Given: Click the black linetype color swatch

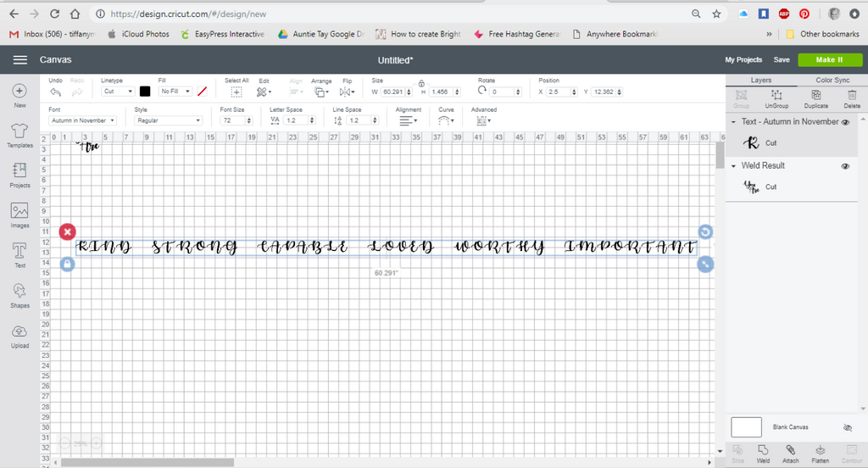Looking at the screenshot, I should coord(144,92).
